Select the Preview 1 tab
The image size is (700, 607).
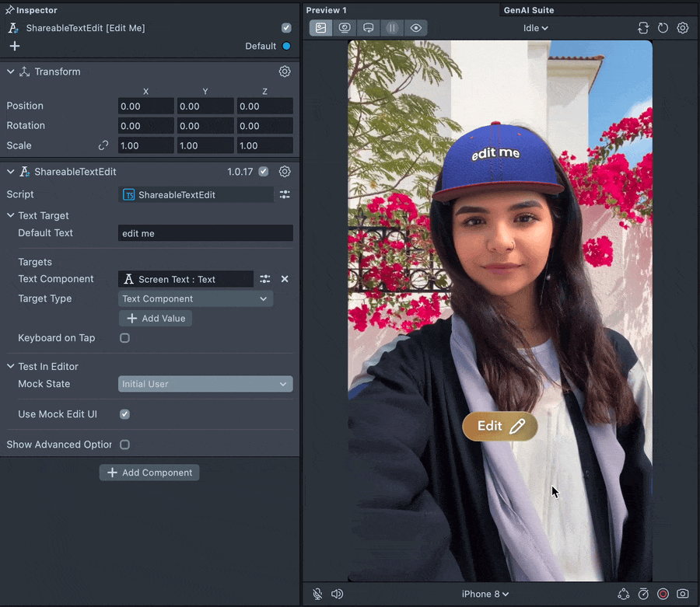coord(326,10)
